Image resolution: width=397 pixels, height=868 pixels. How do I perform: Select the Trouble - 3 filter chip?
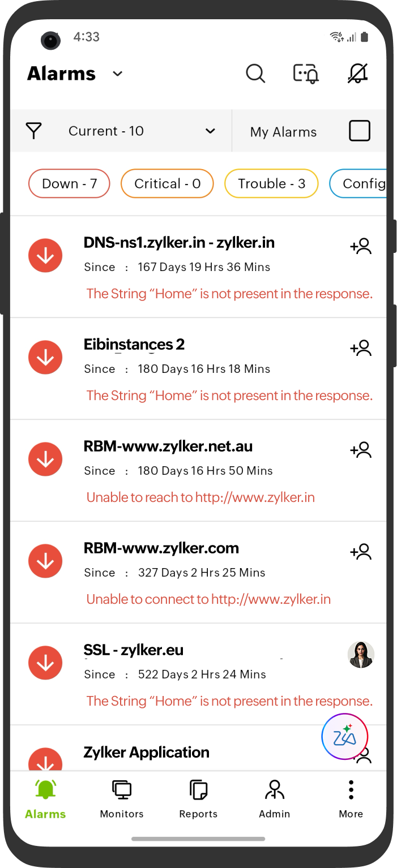(271, 184)
